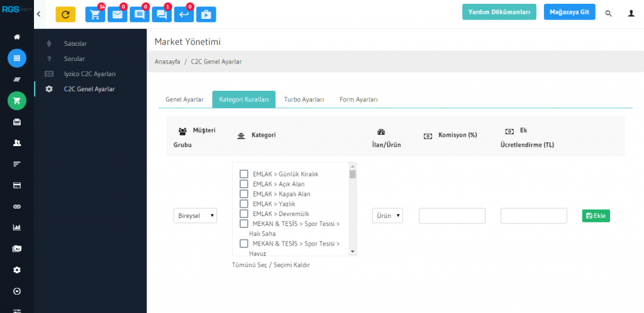Open the shopping cart orders icon
The height and width of the screenshot is (313, 644).
point(95,14)
